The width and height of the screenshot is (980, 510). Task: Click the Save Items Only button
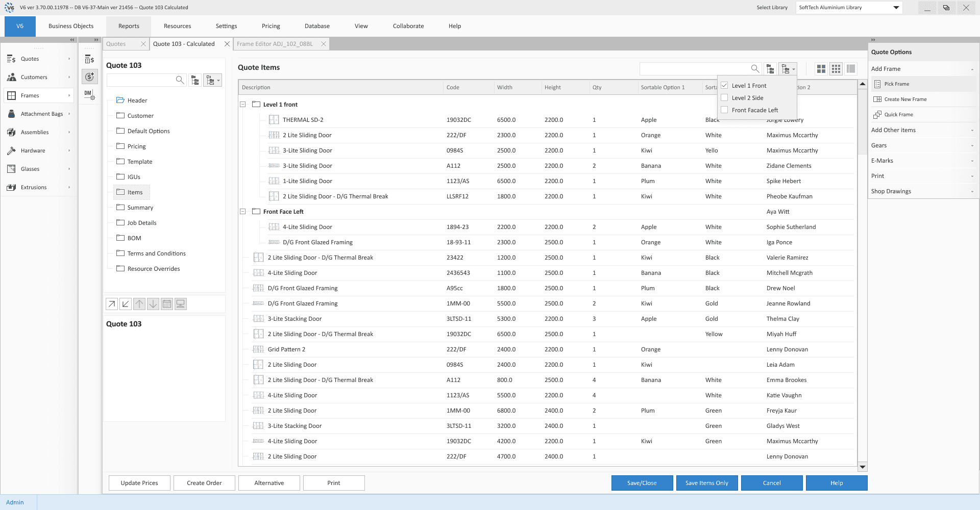707,483
